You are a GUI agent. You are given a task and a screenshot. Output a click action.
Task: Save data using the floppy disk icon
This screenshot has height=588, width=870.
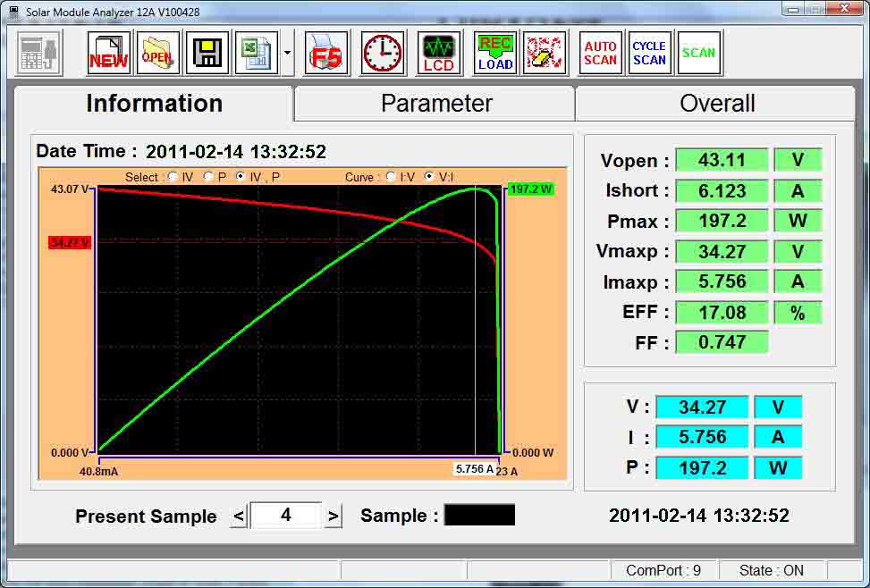tap(207, 54)
